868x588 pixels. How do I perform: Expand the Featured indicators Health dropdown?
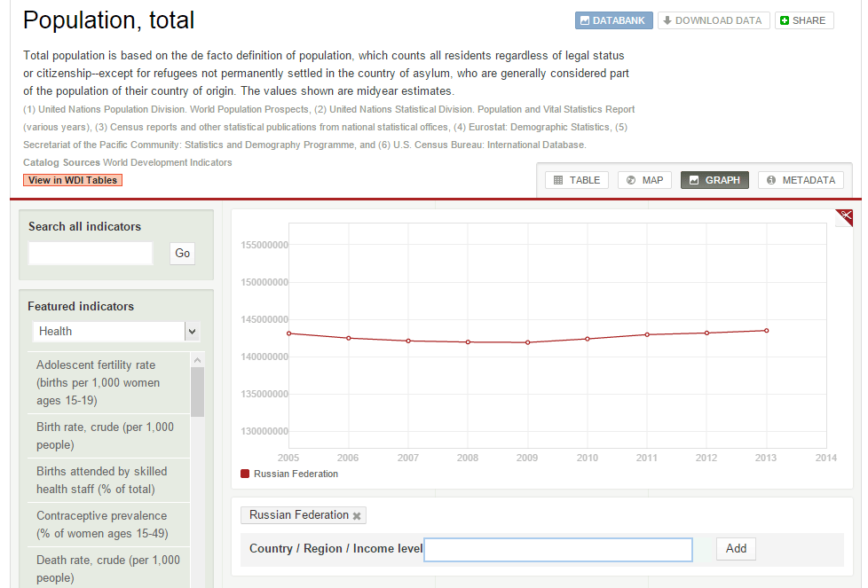[x=192, y=332]
